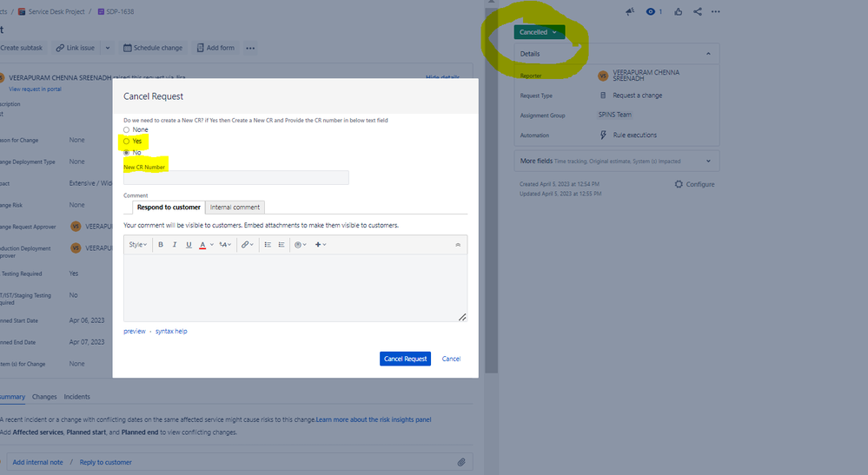Open the preview link

click(x=135, y=331)
